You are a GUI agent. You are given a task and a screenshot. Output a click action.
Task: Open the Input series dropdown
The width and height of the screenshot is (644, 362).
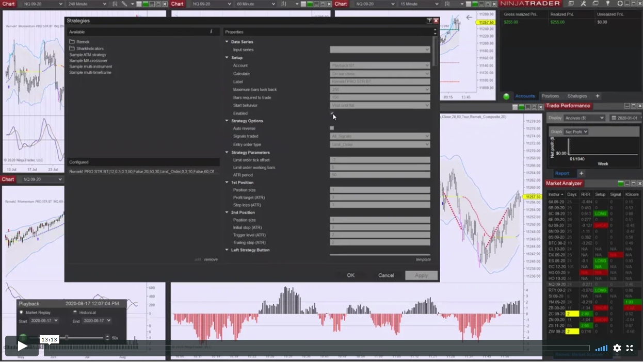(380, 50)
